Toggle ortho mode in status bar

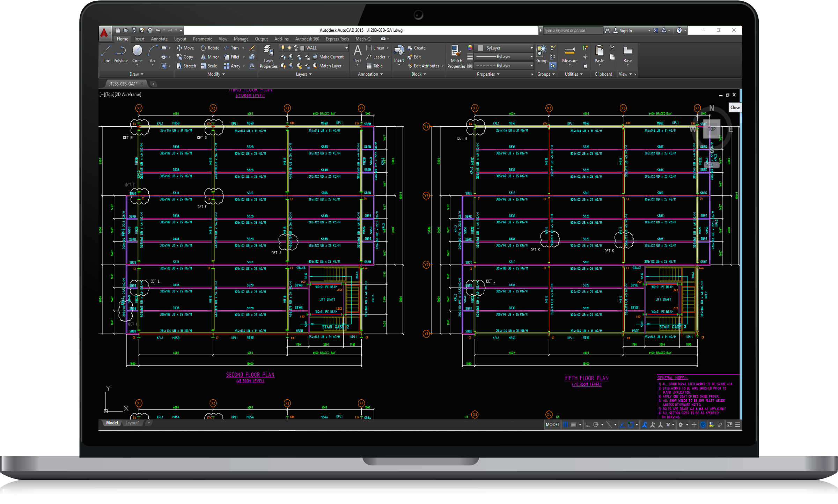[588, 425]
